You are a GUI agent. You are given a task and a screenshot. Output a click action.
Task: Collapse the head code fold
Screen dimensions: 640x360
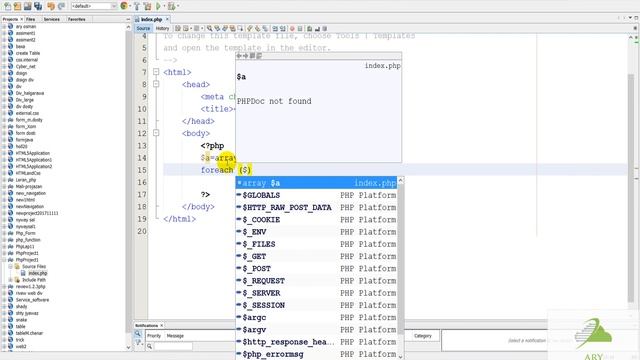click(x=156, y=84)
